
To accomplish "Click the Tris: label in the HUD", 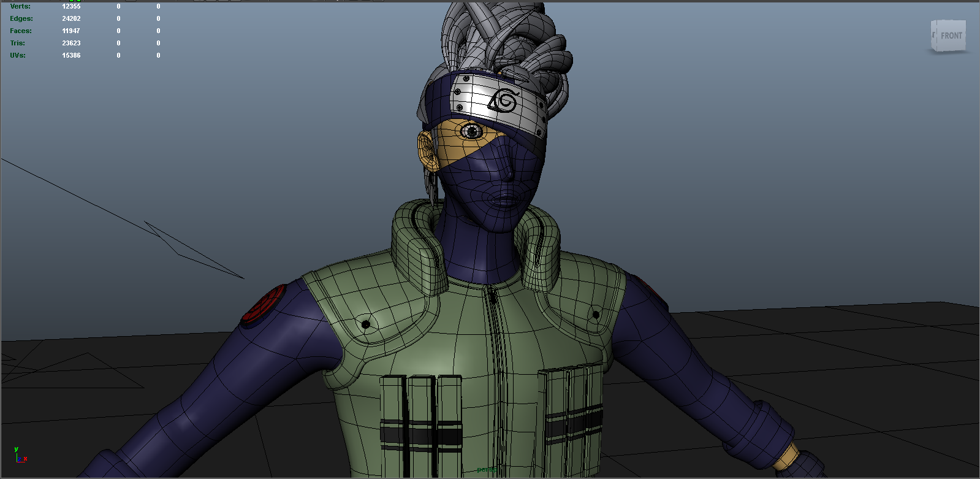I will pos(18,43).
